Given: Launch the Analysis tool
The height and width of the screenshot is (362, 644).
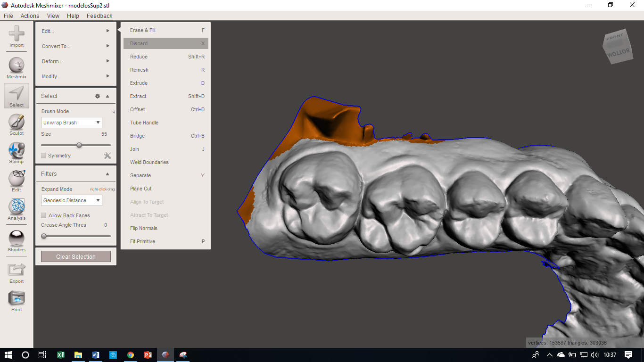Looking at the screenshot, I should tap(17, 210).
